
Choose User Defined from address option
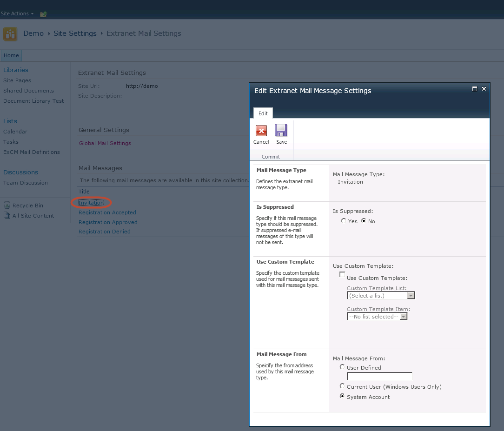click(x=342, y=367)
